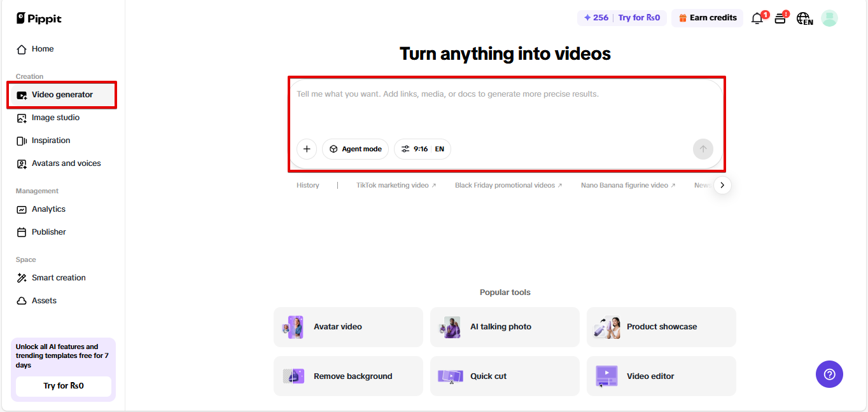Viewport: 868px width, 412px height.
Task: Open Smart creation under Space
Action: 58,278
